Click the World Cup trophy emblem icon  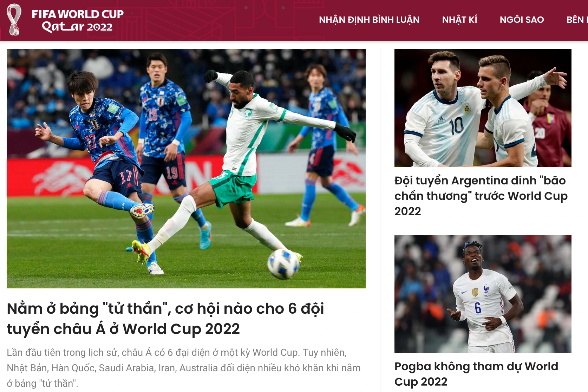14,20
